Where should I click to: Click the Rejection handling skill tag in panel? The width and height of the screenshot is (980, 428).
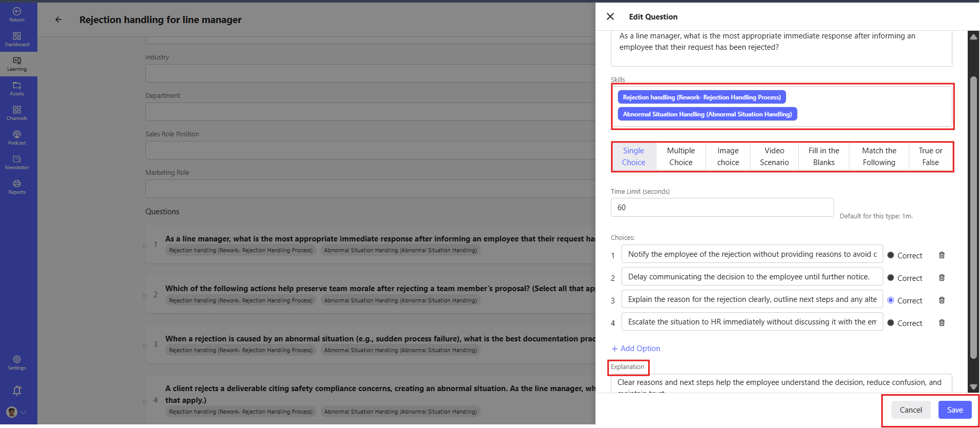(701, 97)
